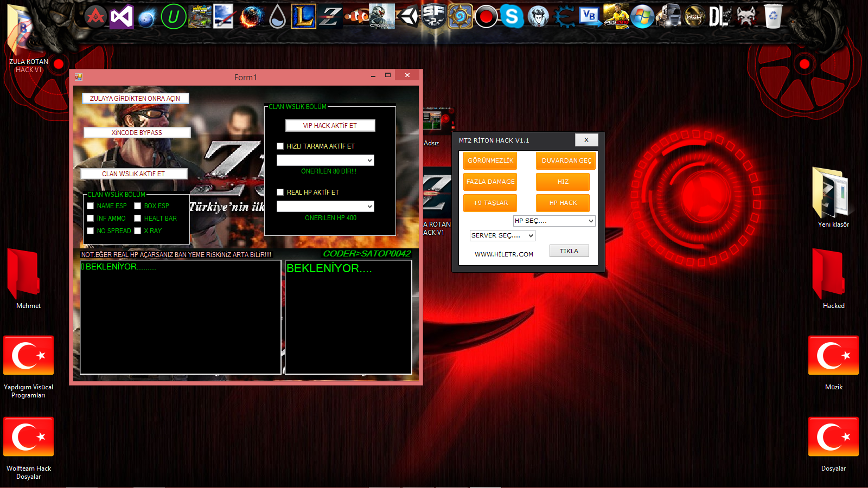The image size is (868, 488).
Task: Close the MT2 RİTON HACK V1.1 window
Action: 586,140
